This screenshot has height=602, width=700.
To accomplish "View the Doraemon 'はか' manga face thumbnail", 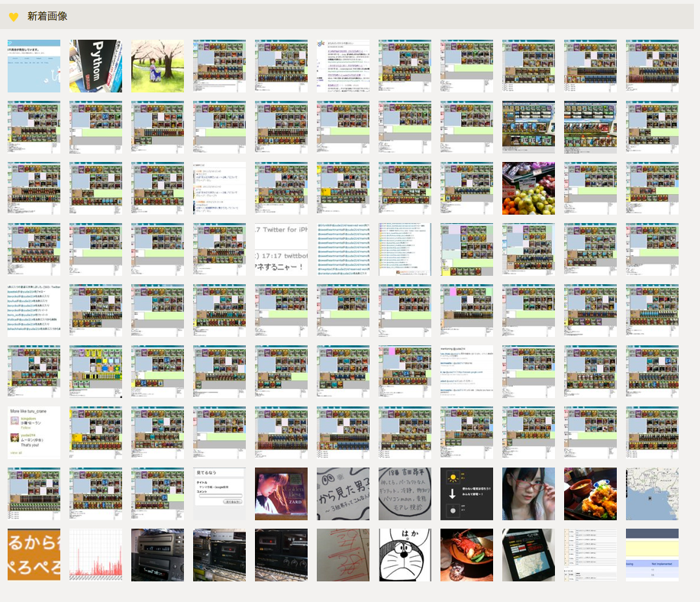I will tap(405, 555).
